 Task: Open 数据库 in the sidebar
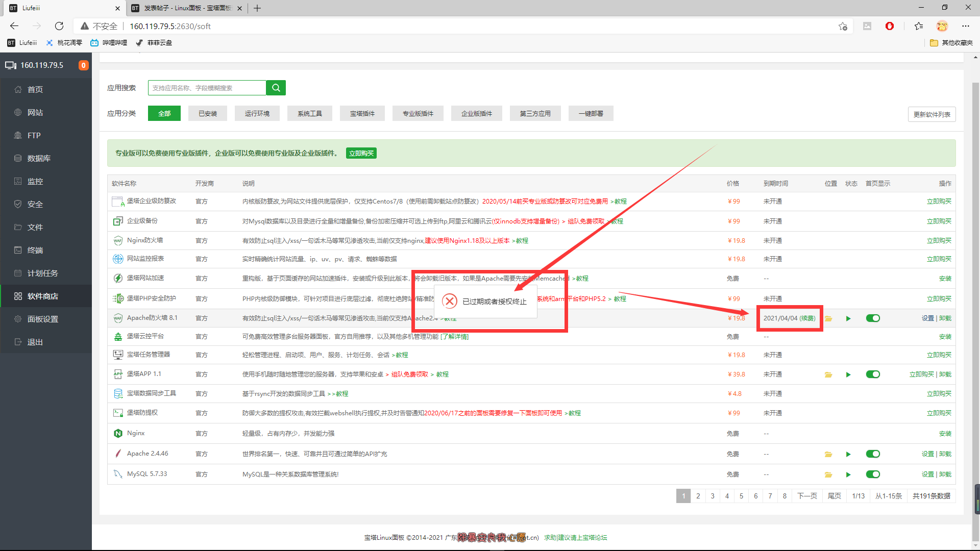pyautogui.click(x=46, y=158)
